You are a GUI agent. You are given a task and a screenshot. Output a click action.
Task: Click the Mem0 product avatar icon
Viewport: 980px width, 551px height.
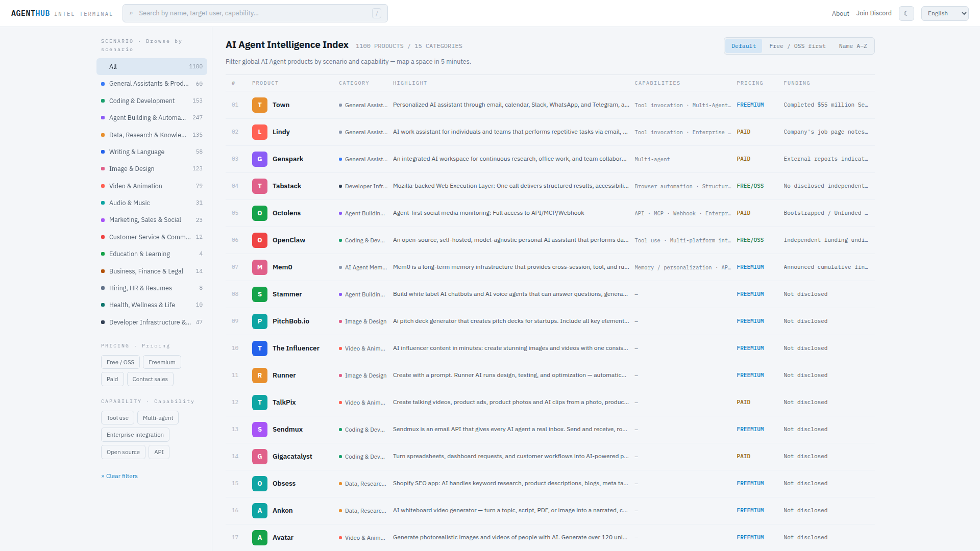click(x=260, y=267)
